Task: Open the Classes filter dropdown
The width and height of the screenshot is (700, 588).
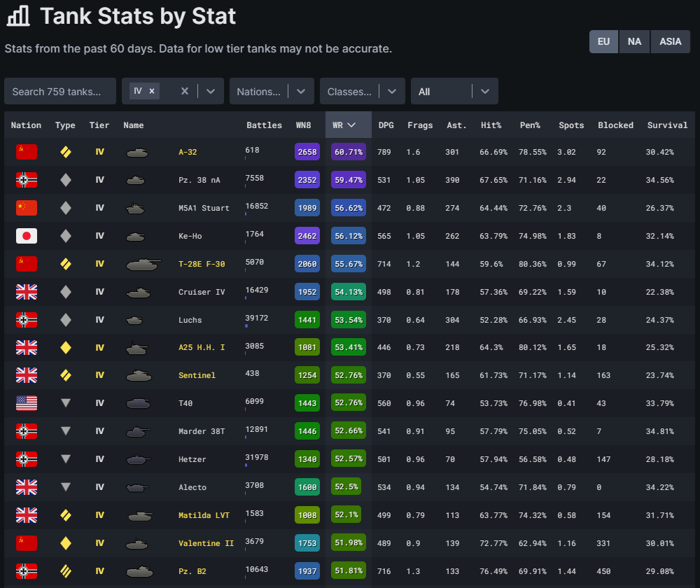Action: tap(362, 91)
